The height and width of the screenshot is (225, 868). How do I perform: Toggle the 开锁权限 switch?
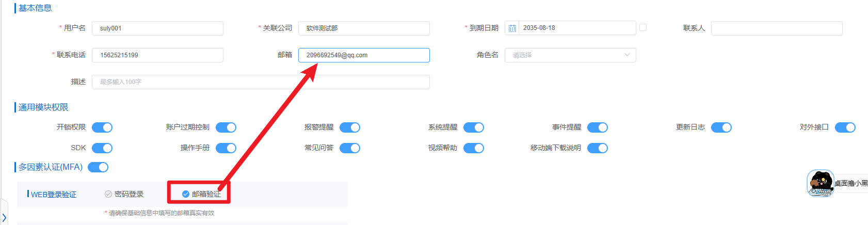[x=102, y=127]
